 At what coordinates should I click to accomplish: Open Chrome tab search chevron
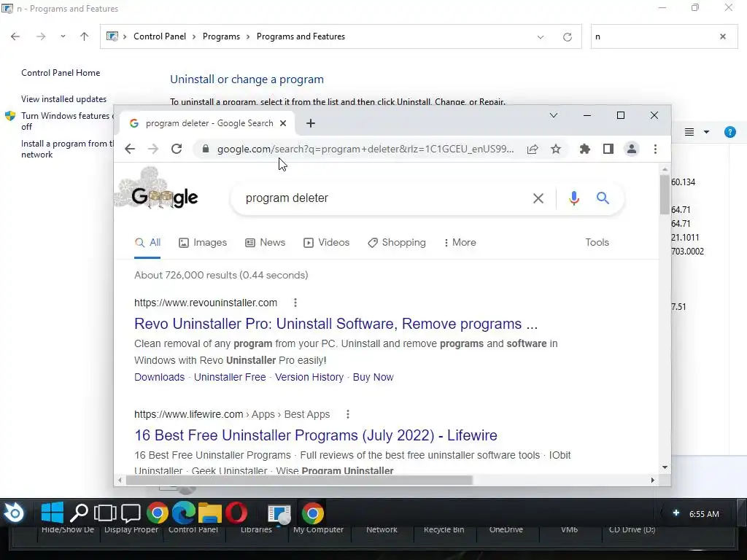[553, 115]
